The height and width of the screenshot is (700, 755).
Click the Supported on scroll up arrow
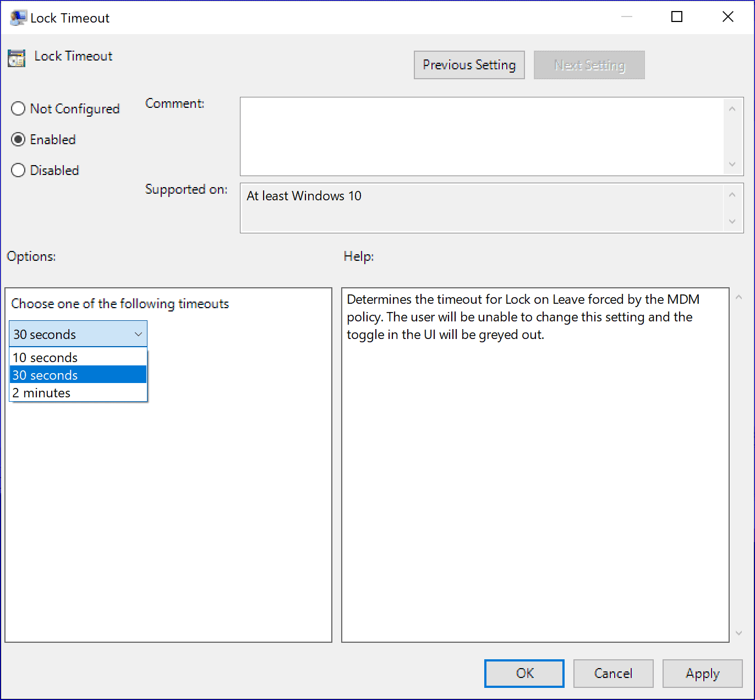coord(732,194)
